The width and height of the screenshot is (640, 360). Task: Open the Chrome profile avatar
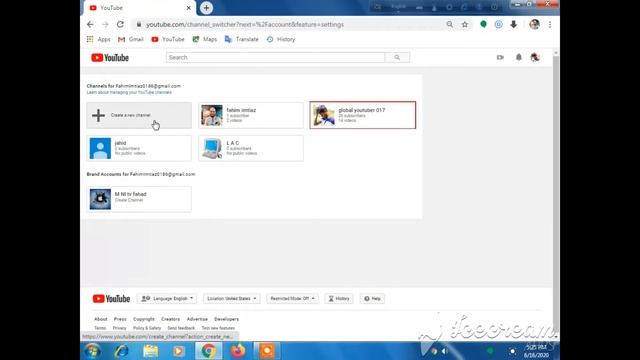point(534,24)
